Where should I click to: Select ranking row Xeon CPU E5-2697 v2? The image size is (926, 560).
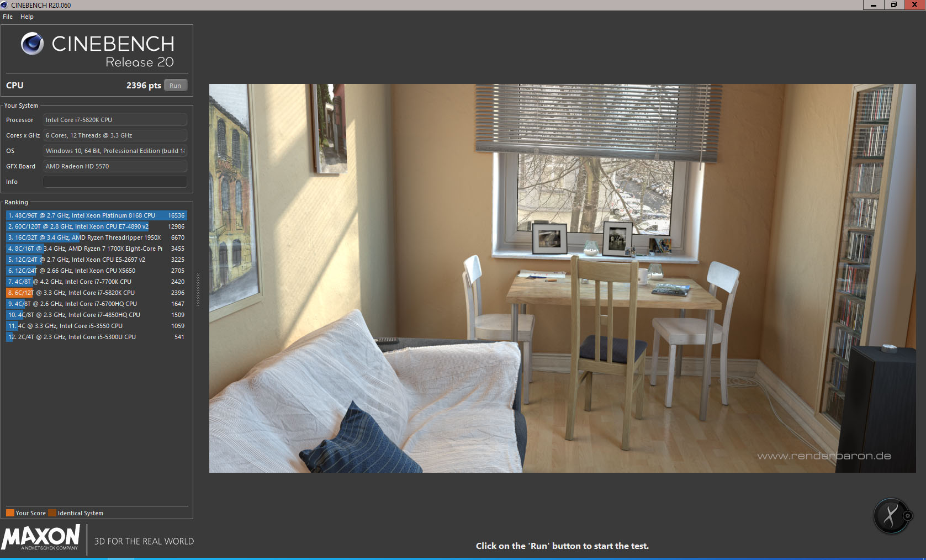coord(97,260)
